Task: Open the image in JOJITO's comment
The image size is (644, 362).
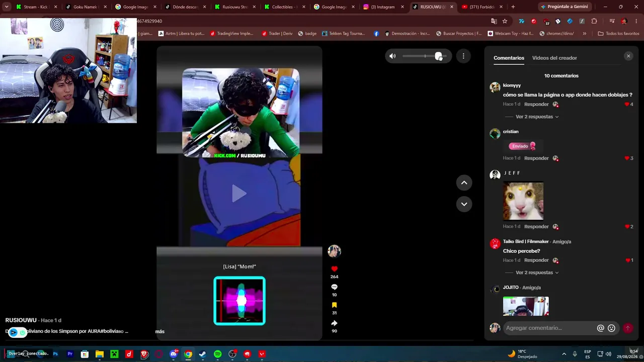Action: point(526,306)
